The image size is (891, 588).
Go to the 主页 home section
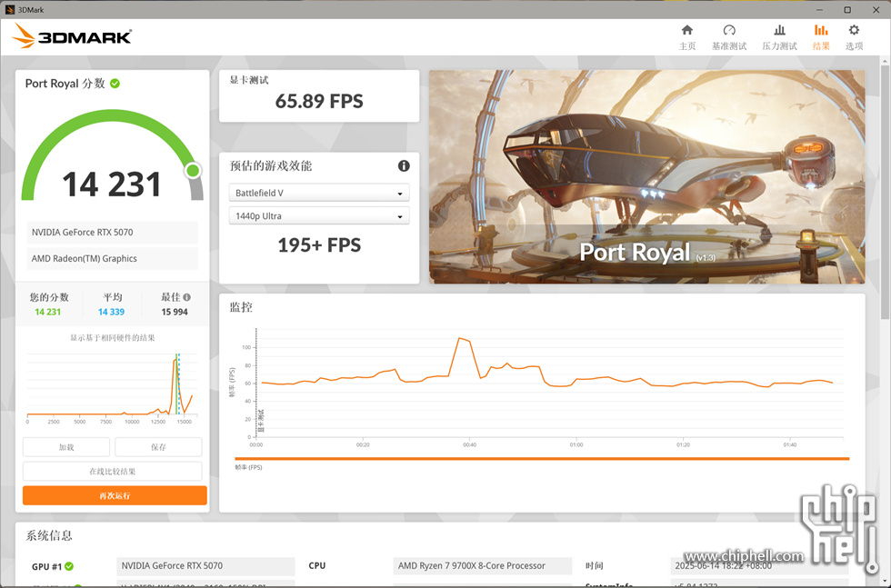click(x=687, y=37)
